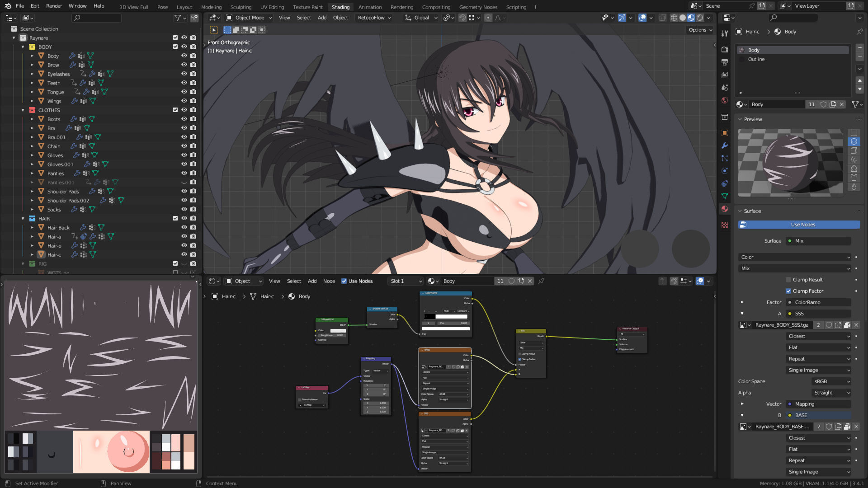Move material slot up
Viewport: 868px width, 488px height.
pyautogui.click(x=860, y=80)
